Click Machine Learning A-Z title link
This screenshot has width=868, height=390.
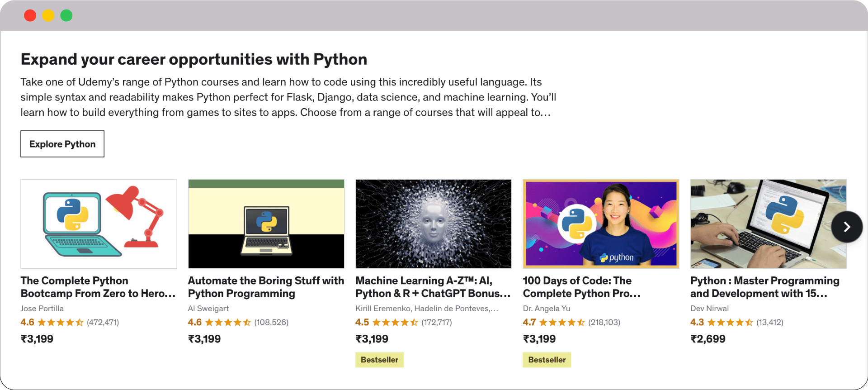coord(433,287)
